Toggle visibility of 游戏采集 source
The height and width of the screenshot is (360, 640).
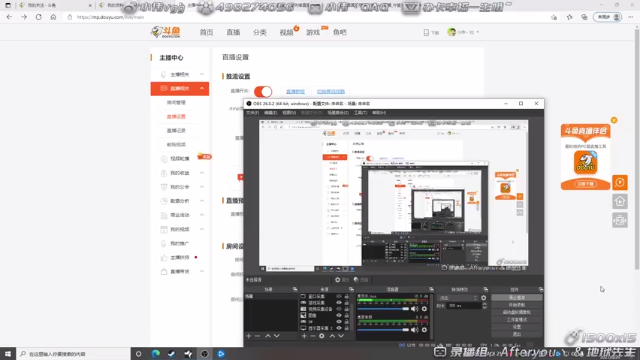pos(339,303)
